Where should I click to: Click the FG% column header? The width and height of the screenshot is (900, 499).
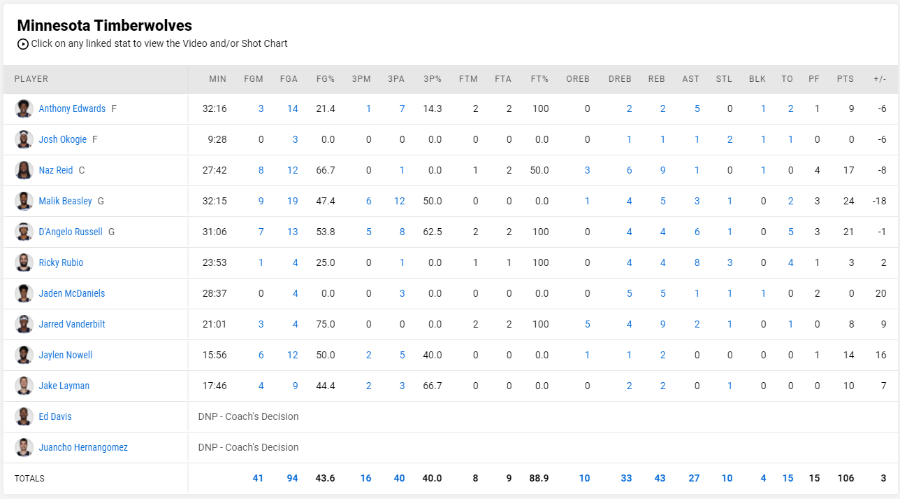[325, 79]
